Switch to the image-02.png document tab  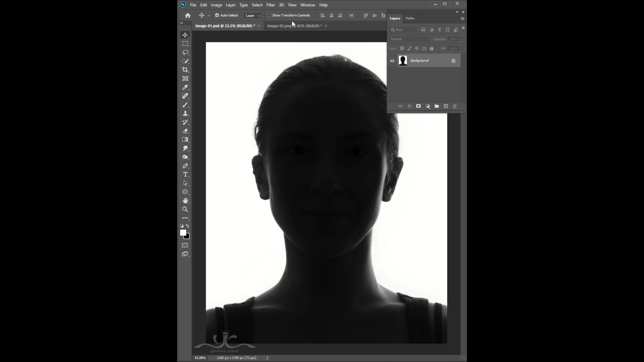[294, 26]
